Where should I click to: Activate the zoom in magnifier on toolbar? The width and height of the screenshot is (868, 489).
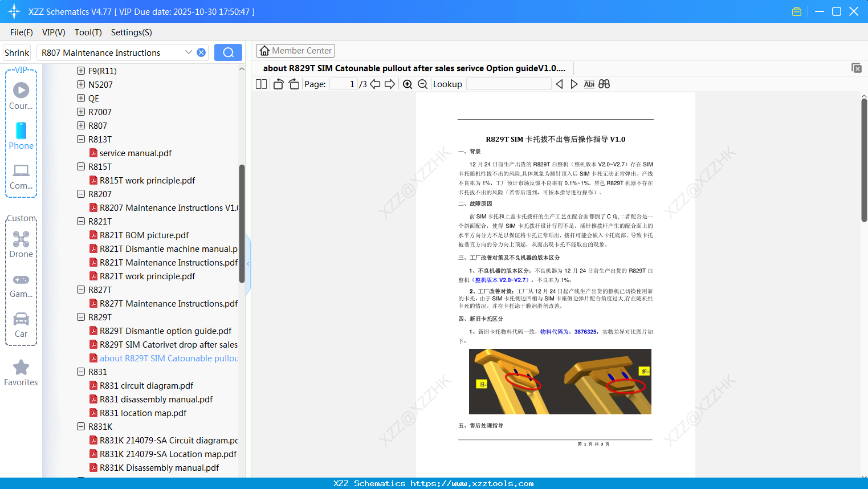point(407,84)
